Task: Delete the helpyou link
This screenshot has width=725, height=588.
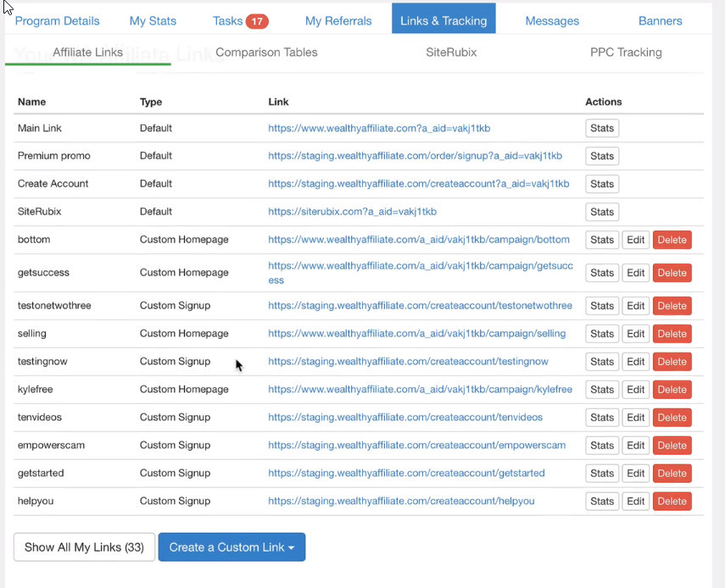Action: [x=672, y=502]
